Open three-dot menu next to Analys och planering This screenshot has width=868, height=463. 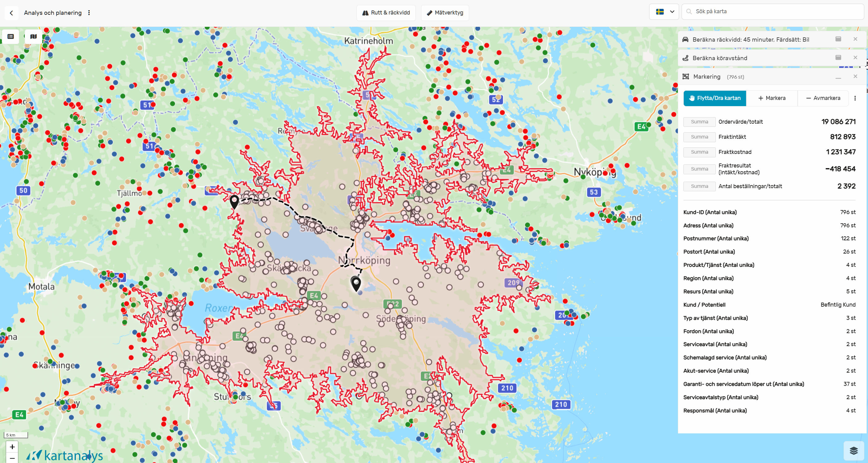click(x=89, y=13)
